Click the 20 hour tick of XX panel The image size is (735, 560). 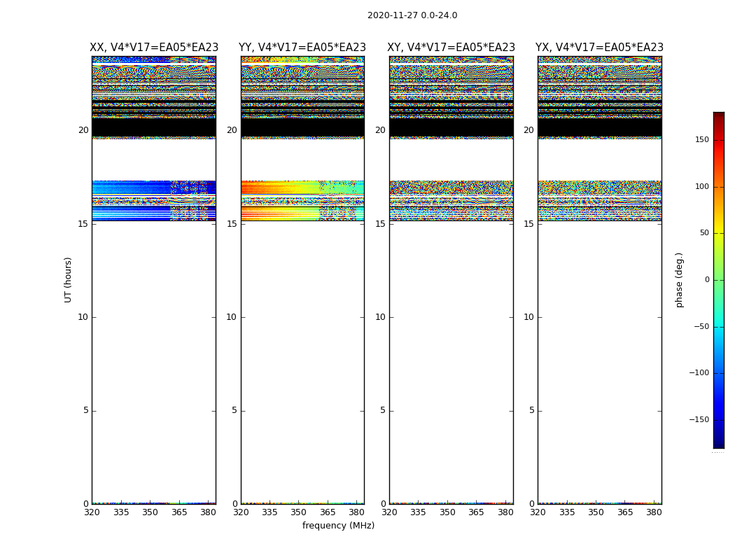click(x=83, y=129)
